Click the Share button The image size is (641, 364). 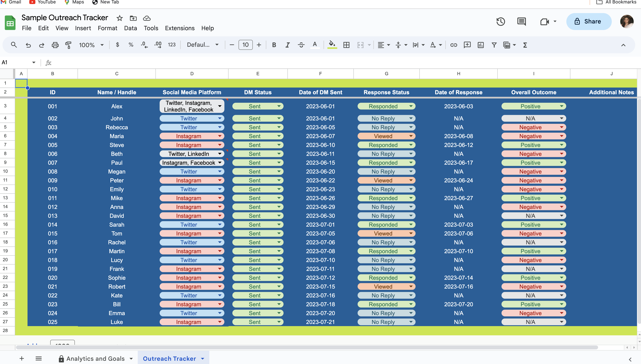click(x=589, y=22)
